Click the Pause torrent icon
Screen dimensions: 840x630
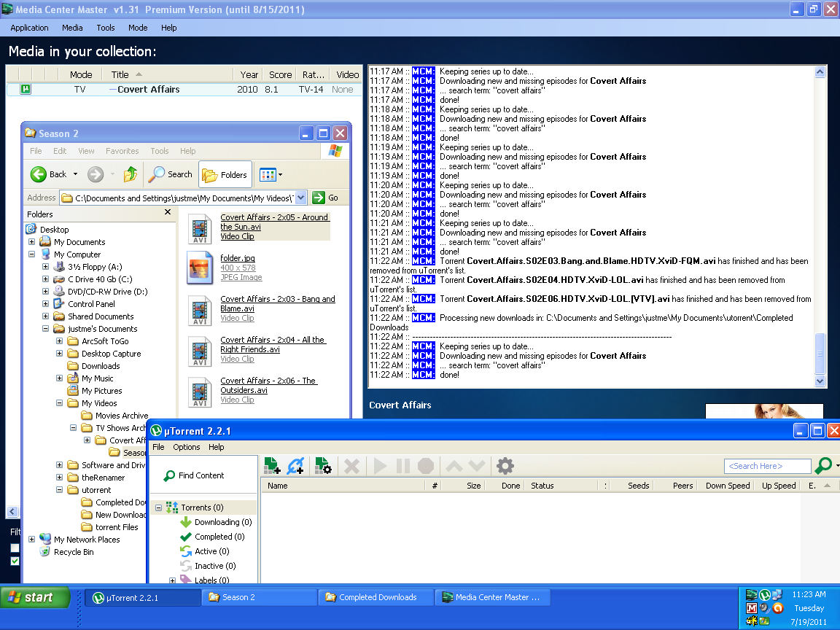click(402, 466)
